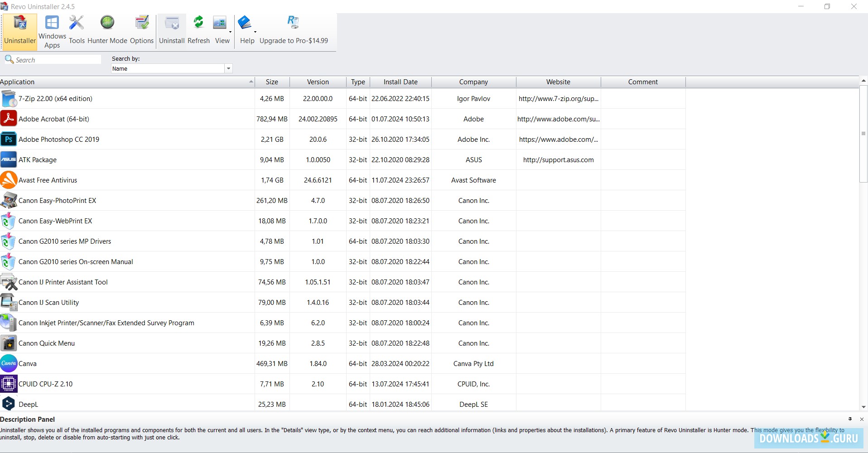Pin the Description Panel

[x=850, y=419]
